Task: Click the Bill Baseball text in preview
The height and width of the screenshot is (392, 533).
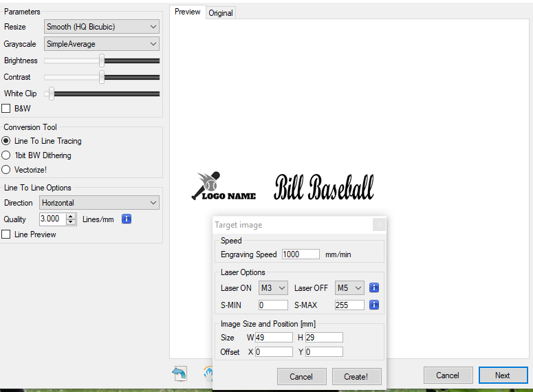Action: pos(324,186)
